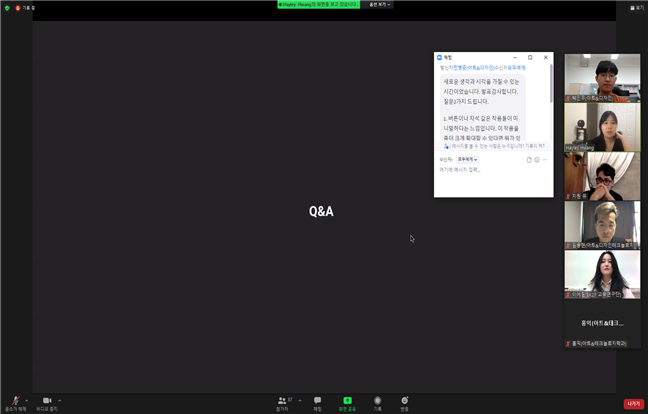Open the chat recipient dropdown
648x414 pixels.
tap(467, 159)
